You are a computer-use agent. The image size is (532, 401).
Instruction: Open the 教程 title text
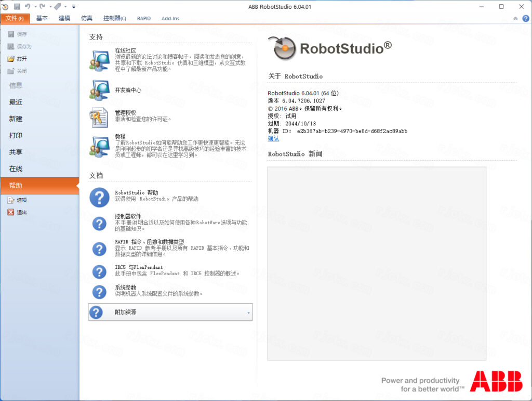point(120,136)
